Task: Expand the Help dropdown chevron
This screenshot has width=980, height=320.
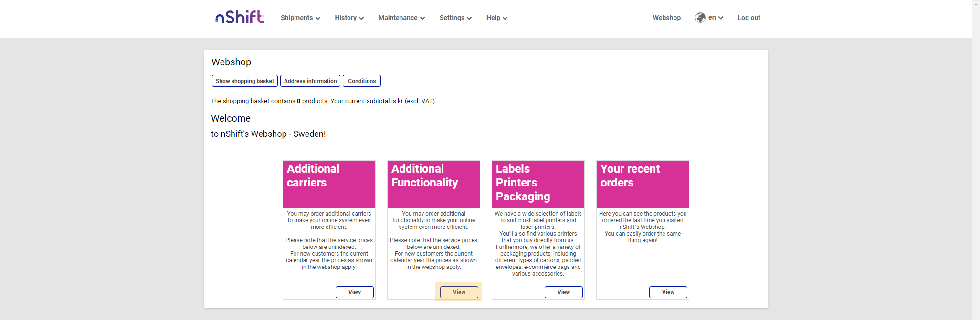Action: 505,18
